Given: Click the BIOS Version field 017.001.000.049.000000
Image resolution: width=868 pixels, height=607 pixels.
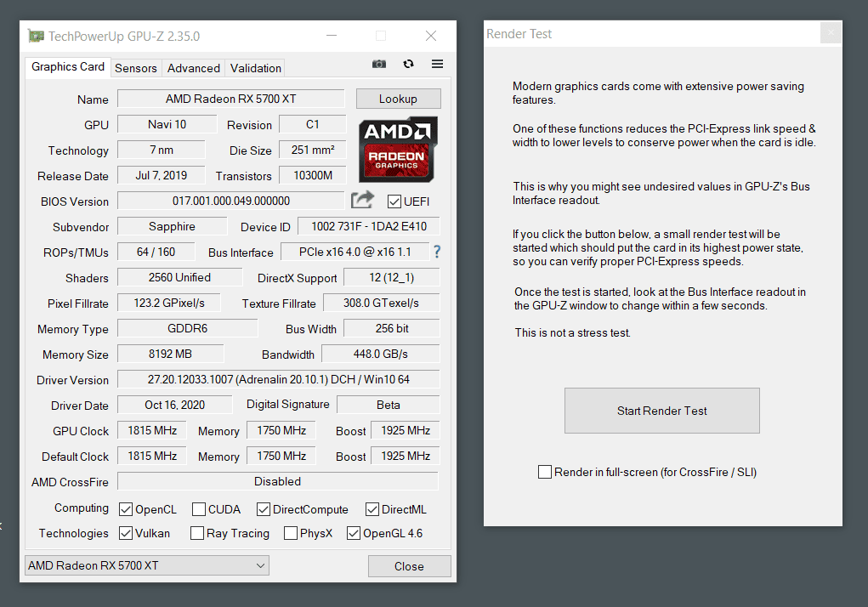Looking at the screenshot, I should pyautogui.click(x=231, y=201).
